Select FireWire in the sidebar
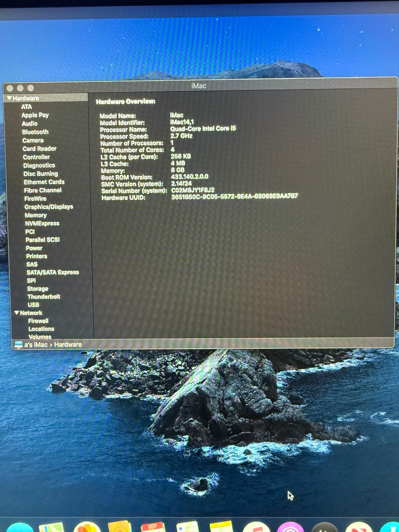 pyautogui.click(x=35, y=199)
